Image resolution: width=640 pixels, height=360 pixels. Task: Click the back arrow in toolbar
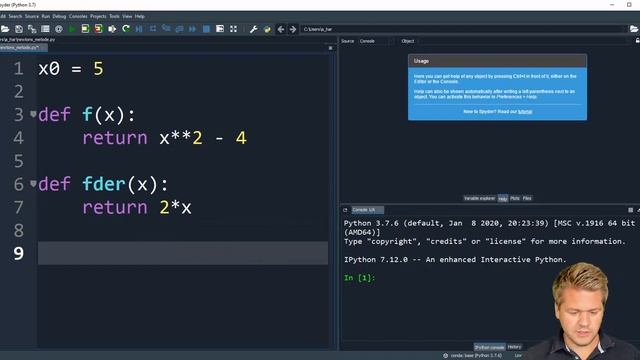click(x=281, y=29)
